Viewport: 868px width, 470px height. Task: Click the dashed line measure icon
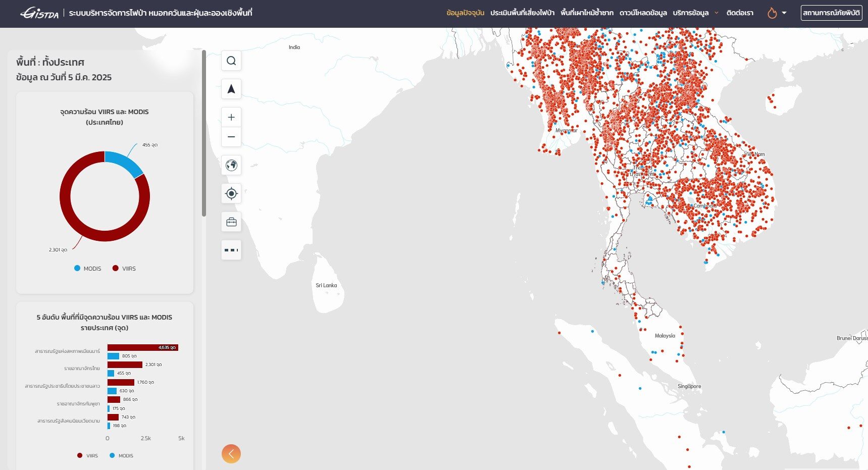pos(231,250)
